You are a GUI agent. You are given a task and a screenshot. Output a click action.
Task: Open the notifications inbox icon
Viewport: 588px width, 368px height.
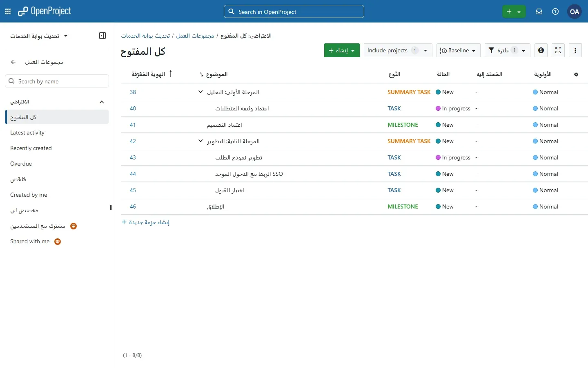pyautogui.click(x=539, y=12)
